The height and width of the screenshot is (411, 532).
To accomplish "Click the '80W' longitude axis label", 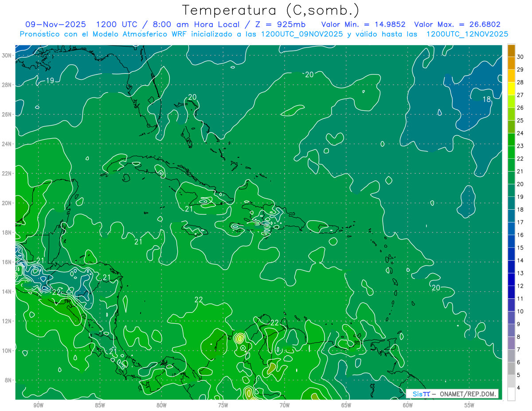I will [x=161, y=405].
